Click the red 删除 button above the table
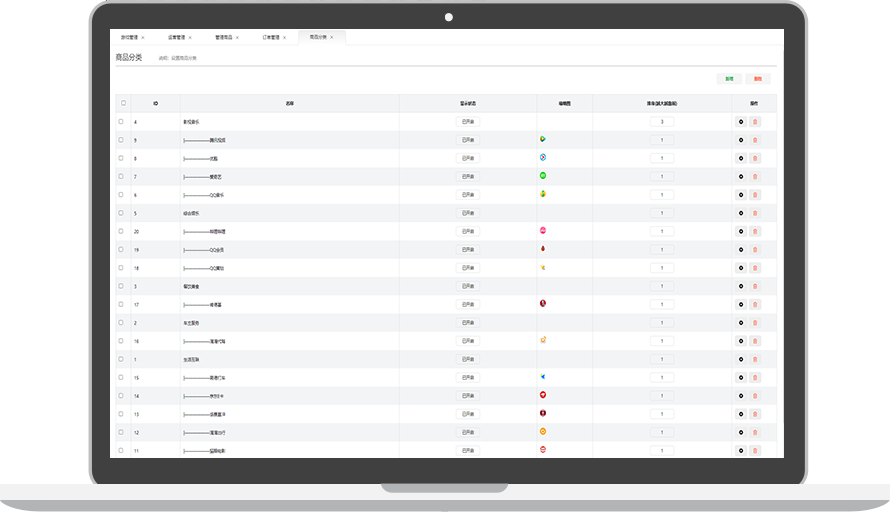The image size is (890, 526). coord(757,78)
